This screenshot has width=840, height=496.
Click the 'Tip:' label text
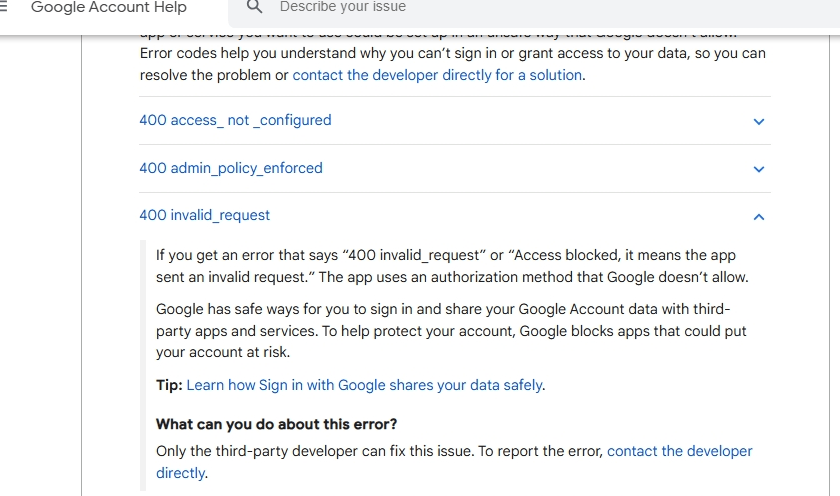click(x=169, y=385)
